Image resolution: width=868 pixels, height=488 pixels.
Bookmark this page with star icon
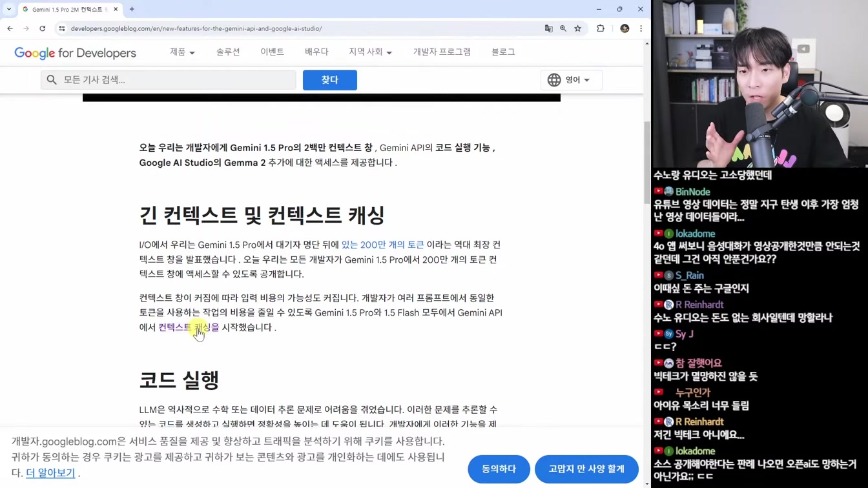pos(578,28)
